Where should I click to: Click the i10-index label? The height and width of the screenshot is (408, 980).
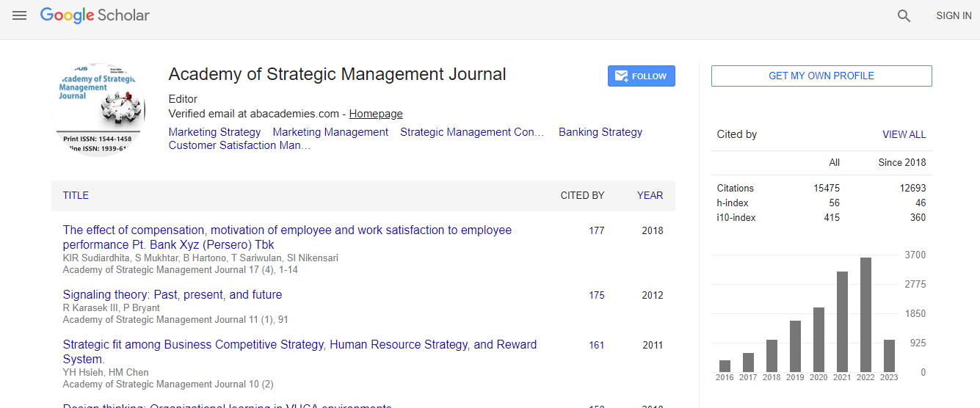pos(736,217)
